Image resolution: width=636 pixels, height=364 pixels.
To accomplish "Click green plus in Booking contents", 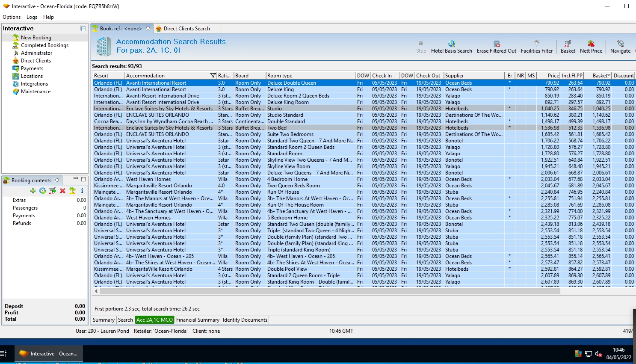I will coord(33,191).
